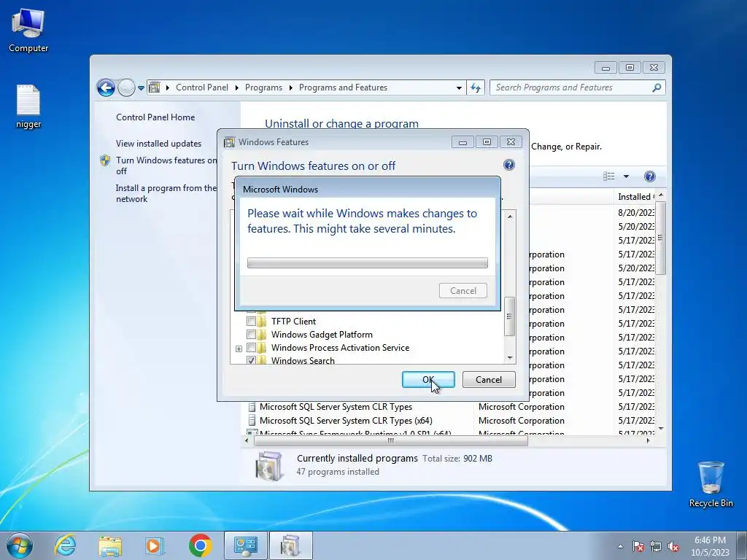747x560 pixels.
Task: Select the Computer desktop icon
Action: [x=28, y=29]
